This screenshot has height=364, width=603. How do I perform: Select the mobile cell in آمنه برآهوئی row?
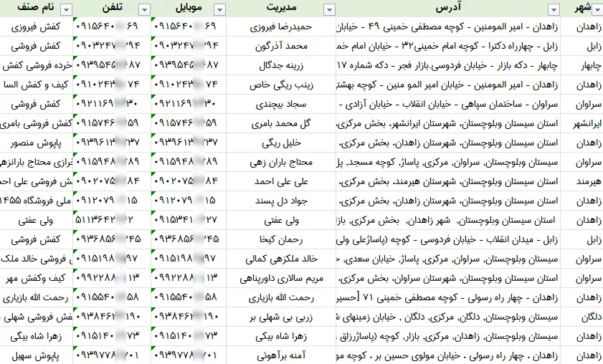pos(189,355)
